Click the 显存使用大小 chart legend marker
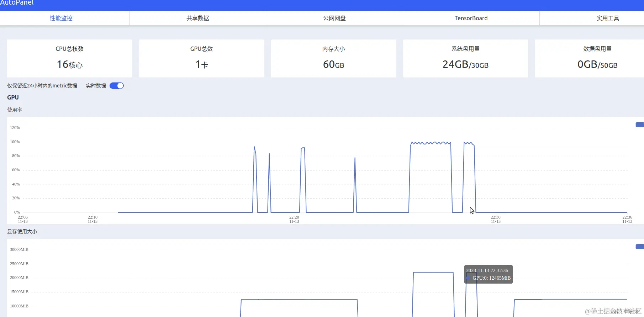 [x=640, y=247]
